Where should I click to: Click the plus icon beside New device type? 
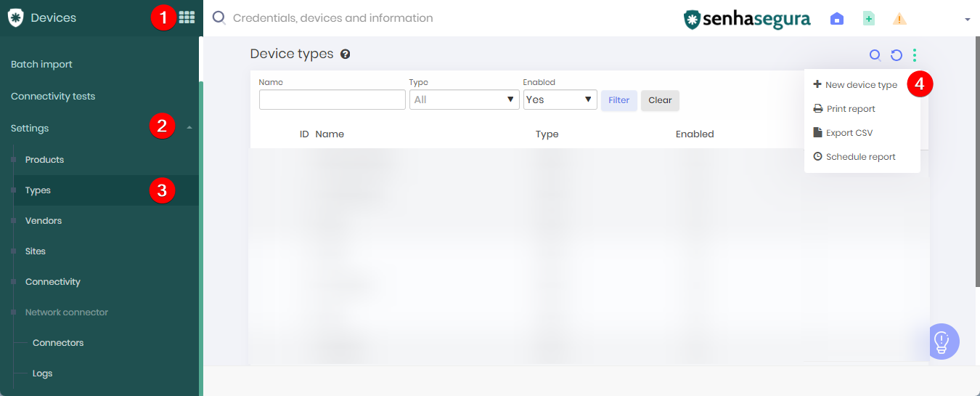click(x=817, y=84)
